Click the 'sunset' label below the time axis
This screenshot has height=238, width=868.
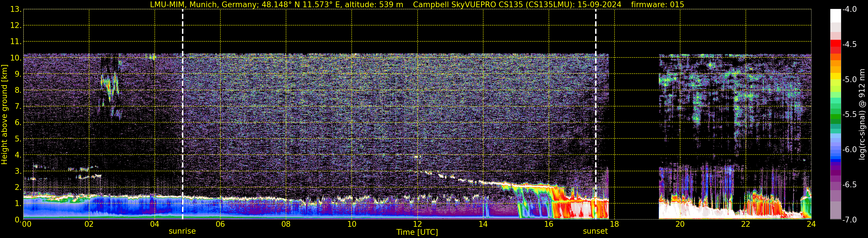(x=595, y=231)
